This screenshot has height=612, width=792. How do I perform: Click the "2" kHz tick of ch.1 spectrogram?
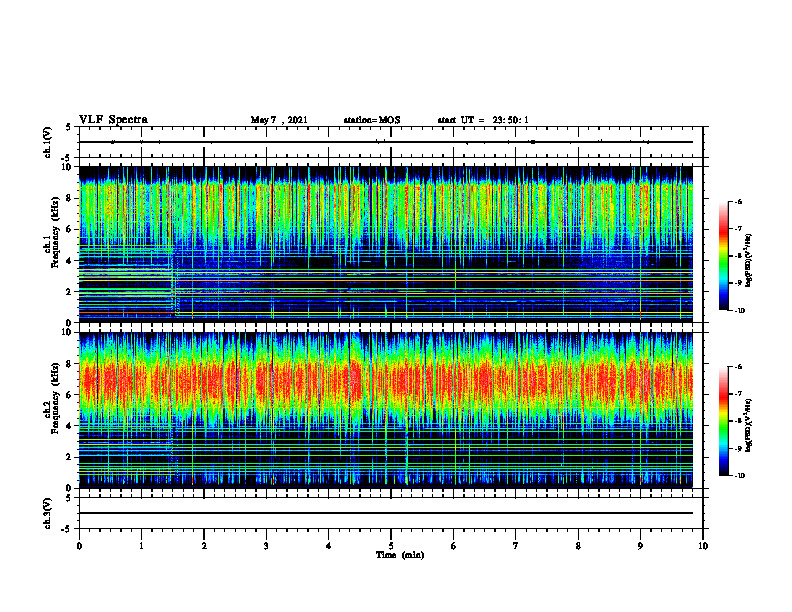[x=70, y=292]
